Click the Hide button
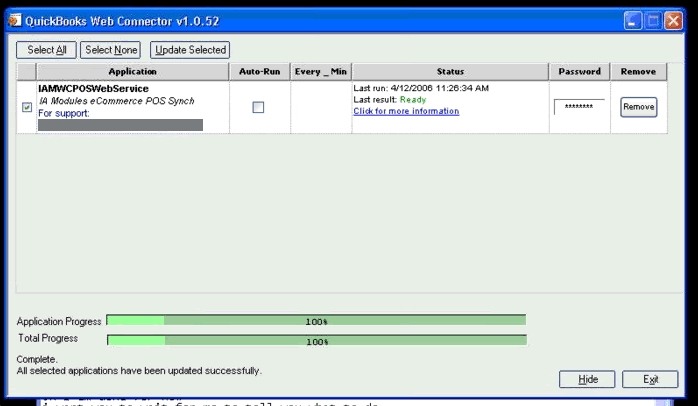 [x=587, y=379]
